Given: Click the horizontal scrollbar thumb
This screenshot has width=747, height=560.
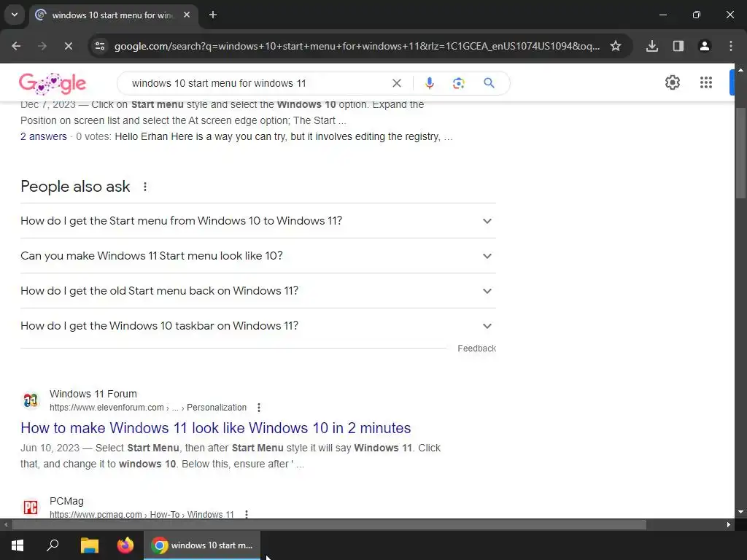Looking at the screenshot, I should click(x=329, y=525).
